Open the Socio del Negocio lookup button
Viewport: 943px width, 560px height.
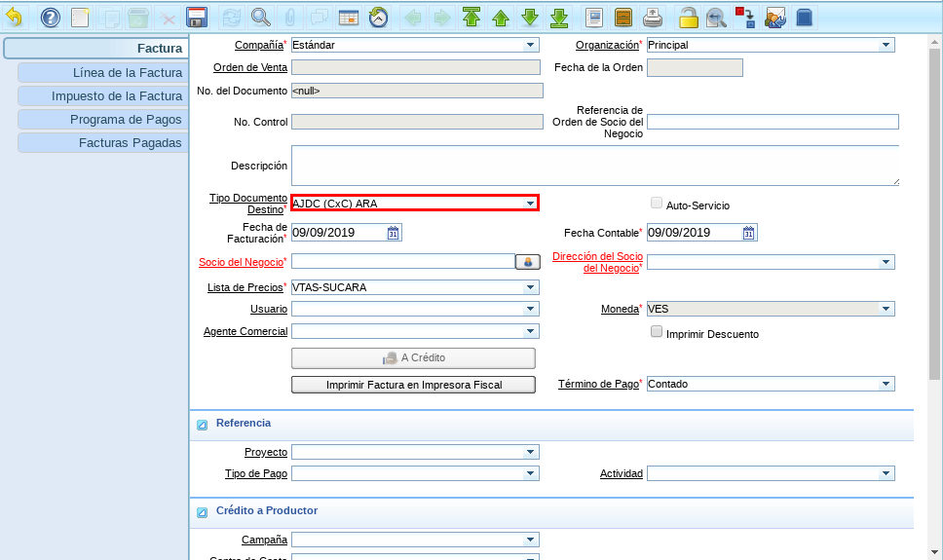[527, 262]
